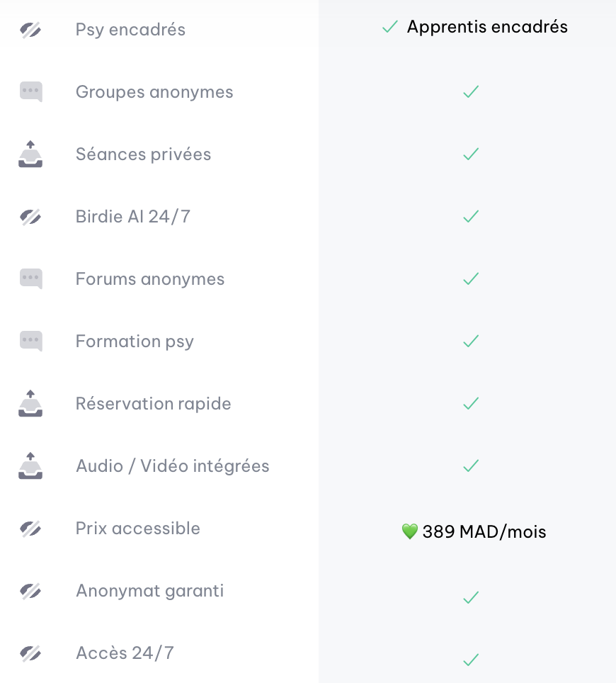Screen dimensions: 616x683
Task: Click the inbox icon beside Séances privées
Action: point(30,154)
